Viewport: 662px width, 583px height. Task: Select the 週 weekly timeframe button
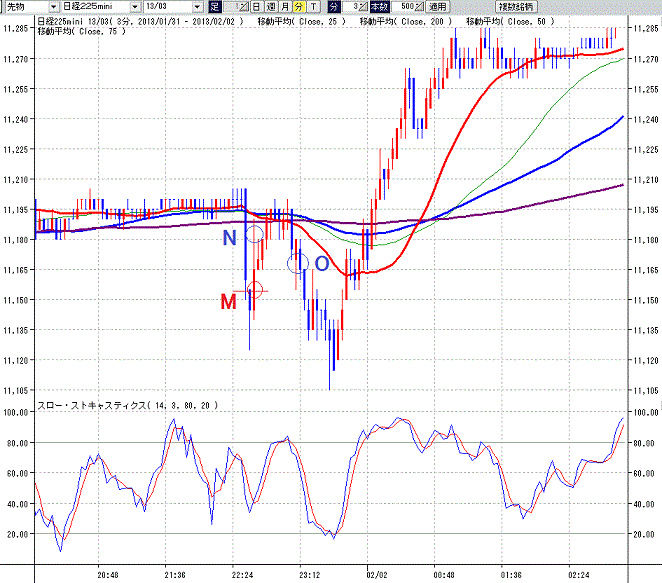[270, 7]
